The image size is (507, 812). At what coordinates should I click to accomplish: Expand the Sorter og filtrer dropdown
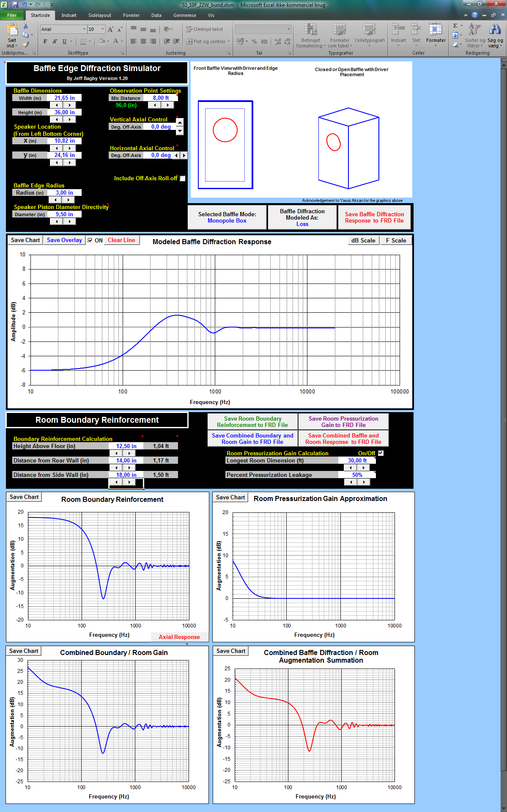tap(482, 46)
